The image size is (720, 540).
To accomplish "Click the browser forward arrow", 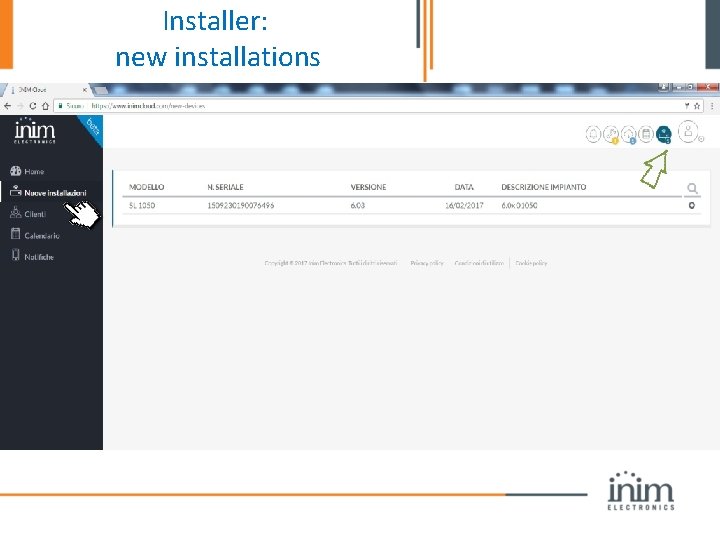I will [20, 106].
